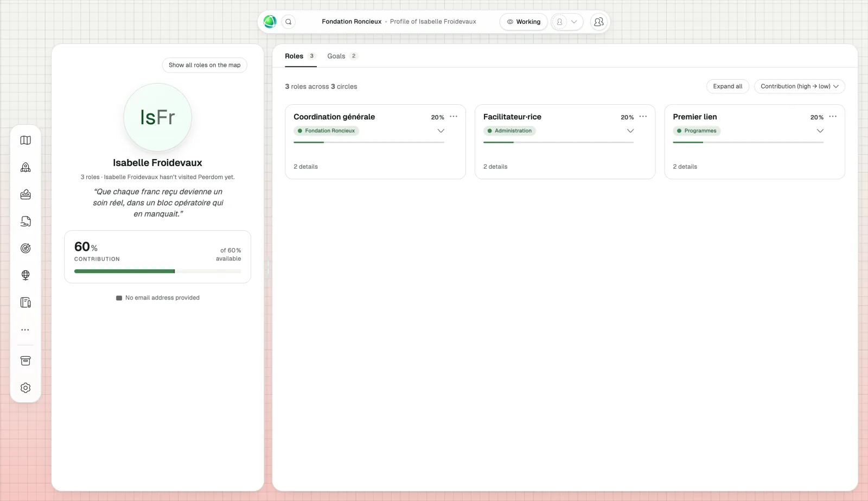Open the Fondation Roncieux circle tag
The width and height of the screenshot is (868, 501).
click(x=327, y=131)
